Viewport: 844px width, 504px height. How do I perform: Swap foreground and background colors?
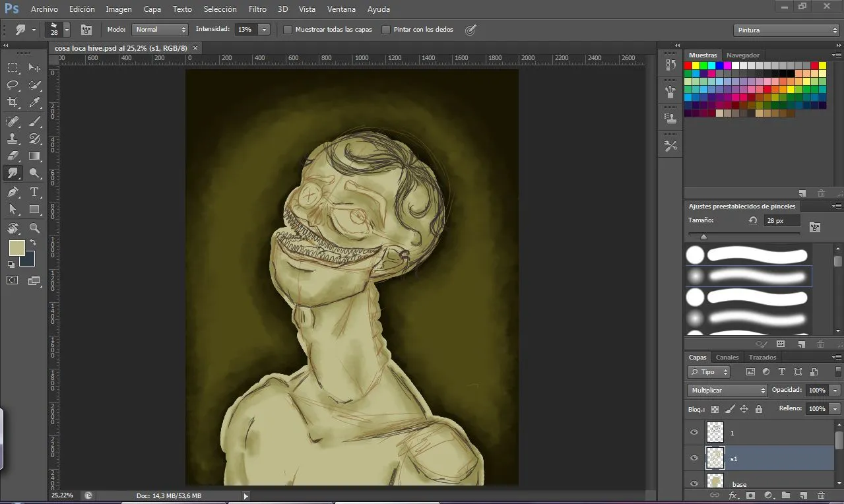[x=33, y=243]
